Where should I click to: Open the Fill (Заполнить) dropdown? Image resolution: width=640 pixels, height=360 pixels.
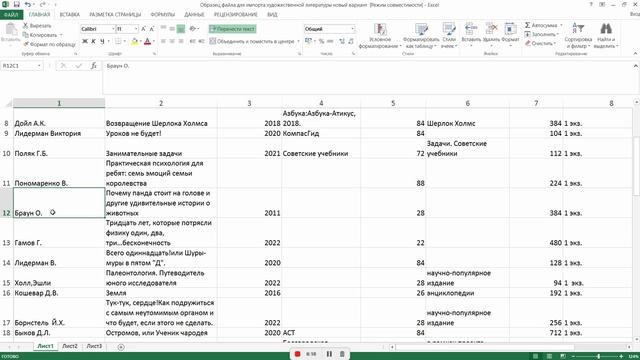point(542,34)
